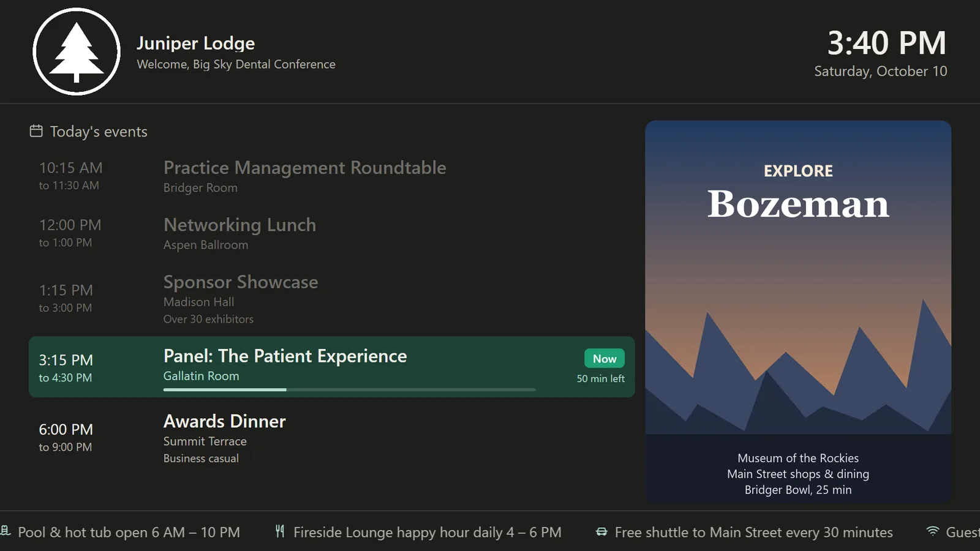Image resolution: width=980 pixels, height=551 pixels.
Task: Click the Patient Experience panel progress bar
Action: pos(350,389)
